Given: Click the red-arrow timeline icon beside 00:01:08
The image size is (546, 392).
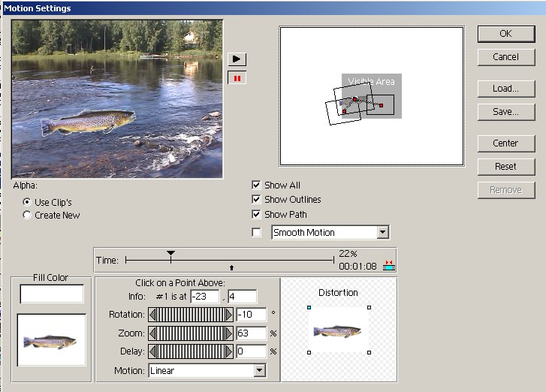Looking at the screenshot, I should (388, 265).
